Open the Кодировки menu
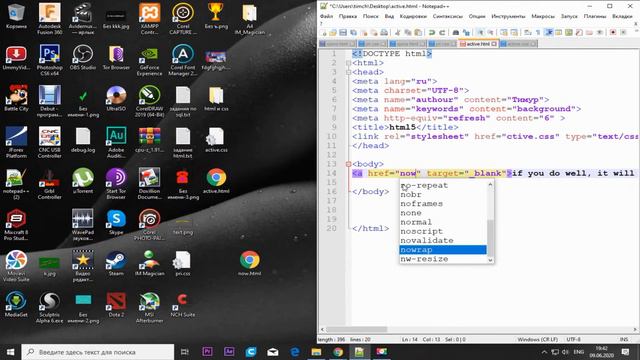Image resolution: width=640 pixels, height=360 pixels. click(413, 16)
